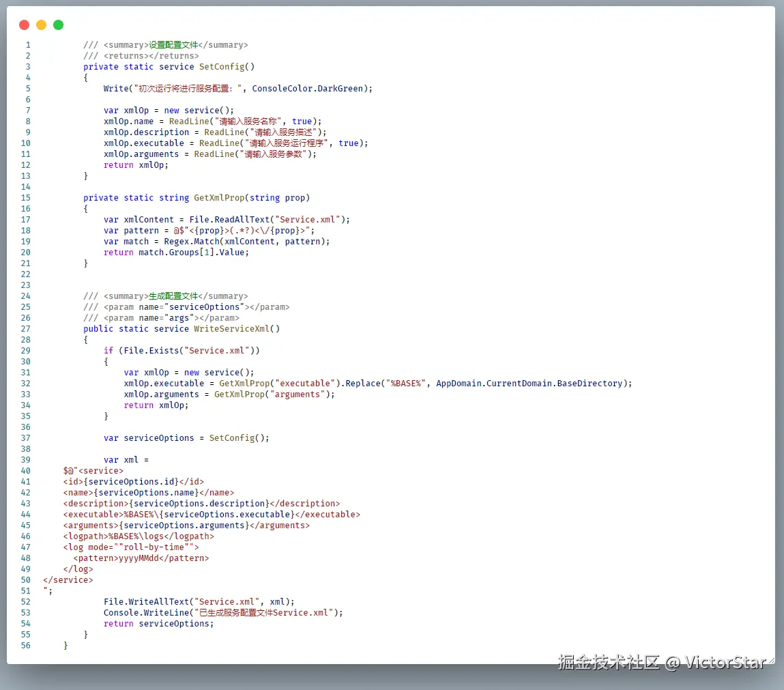The width and height of the screenshot is (784, 690).
Task: Click the closing </service> tag
Action: (x=68, y=581)
